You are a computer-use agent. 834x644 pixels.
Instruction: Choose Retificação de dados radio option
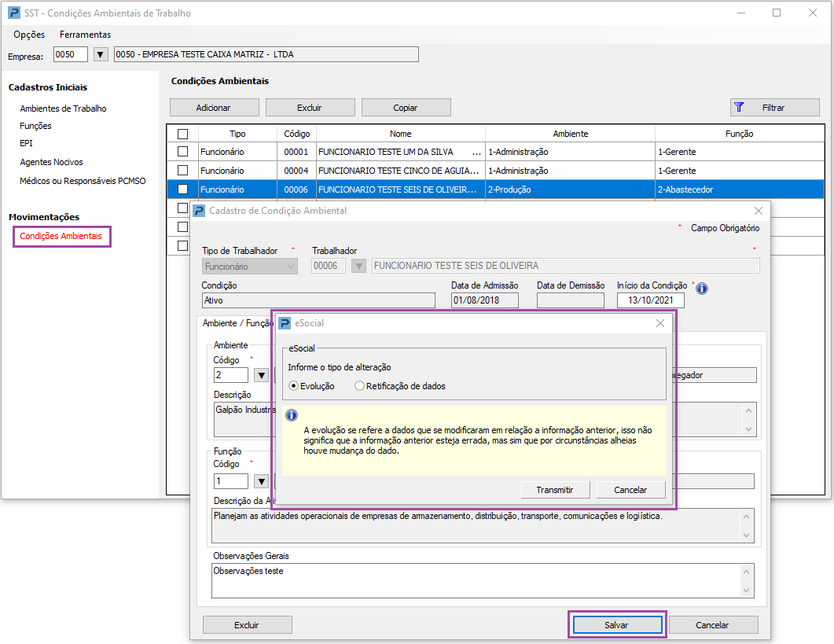pyautogui.click(x=359, y=386)
